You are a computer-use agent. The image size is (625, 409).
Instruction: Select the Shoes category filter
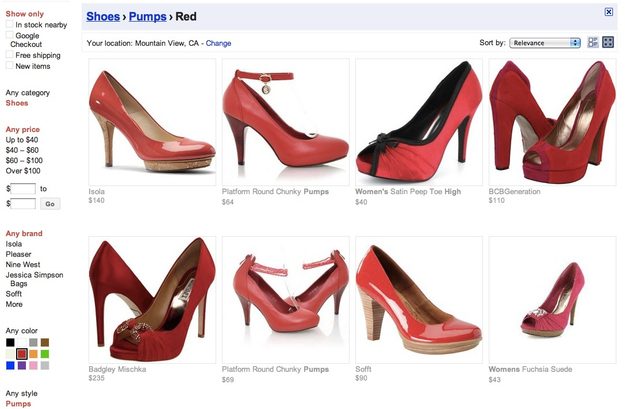click(x=17, y=103)
